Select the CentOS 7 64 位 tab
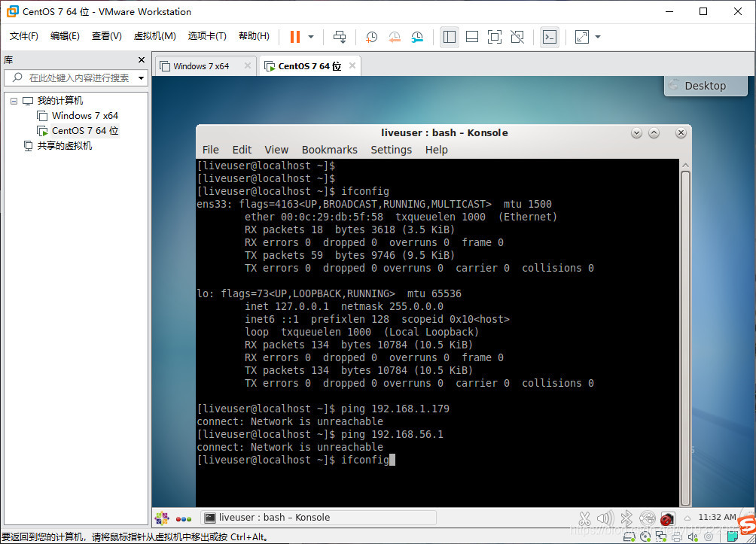756x544 pixels. pos(309,66)
